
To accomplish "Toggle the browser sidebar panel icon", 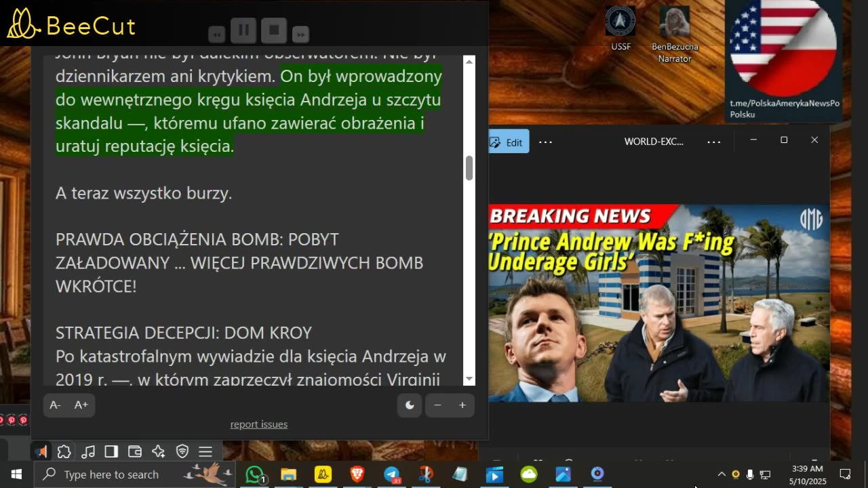I will pos(111,451).
